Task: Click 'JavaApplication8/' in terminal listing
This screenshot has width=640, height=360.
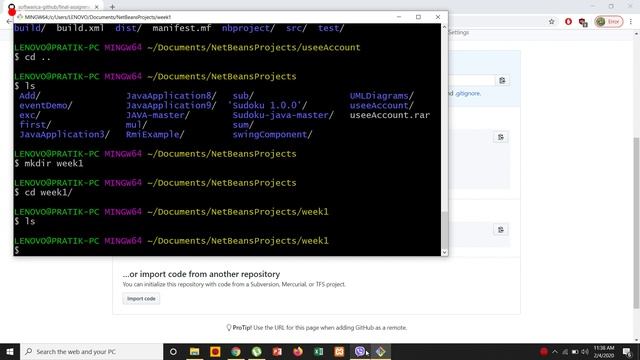Action: [x=171, y=96]
